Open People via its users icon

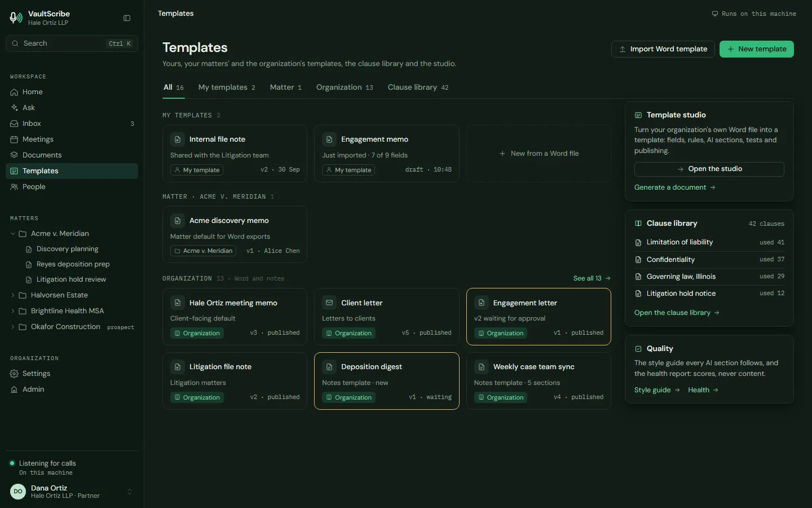tap(14, 187)
